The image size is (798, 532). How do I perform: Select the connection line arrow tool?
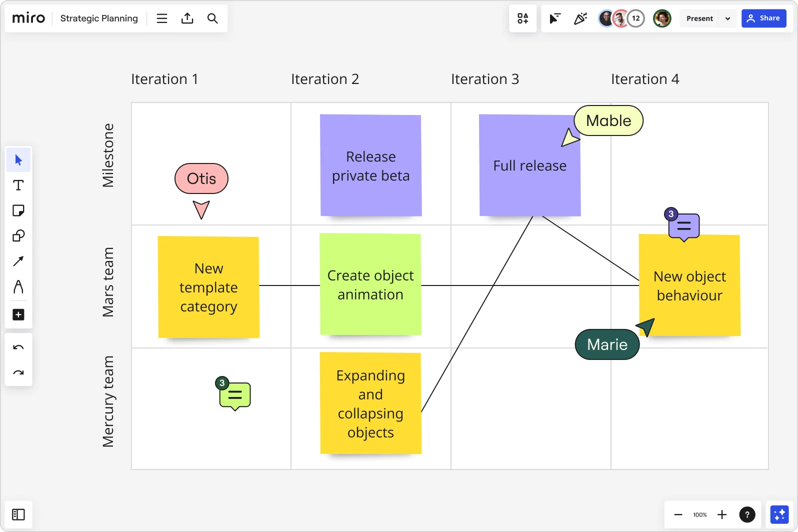[18, 261]
